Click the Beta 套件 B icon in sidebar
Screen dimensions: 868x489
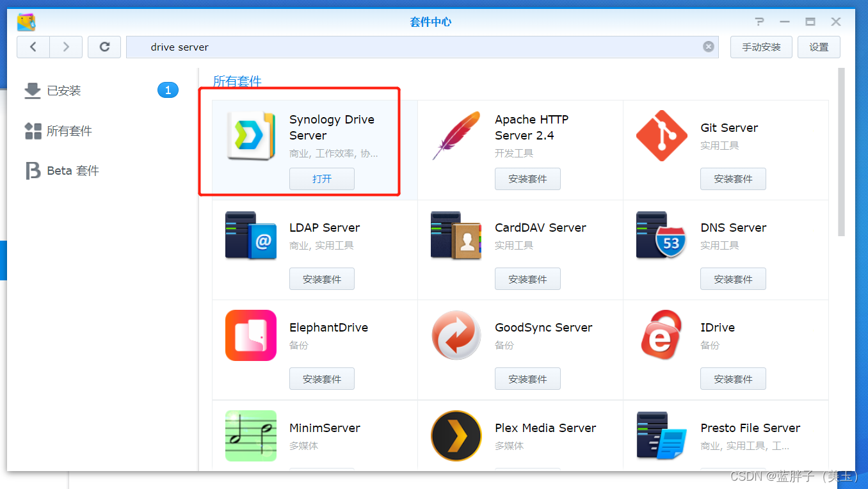33,171
